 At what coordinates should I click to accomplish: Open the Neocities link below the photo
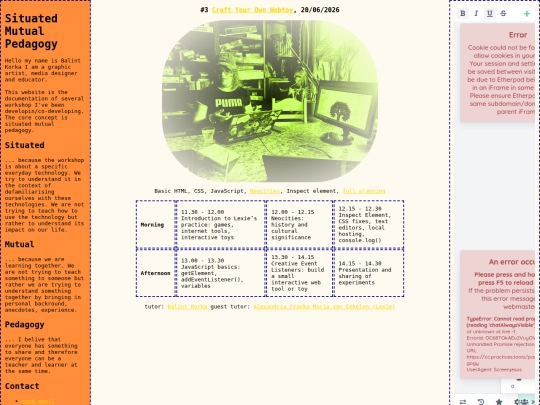tap(264, 191)
